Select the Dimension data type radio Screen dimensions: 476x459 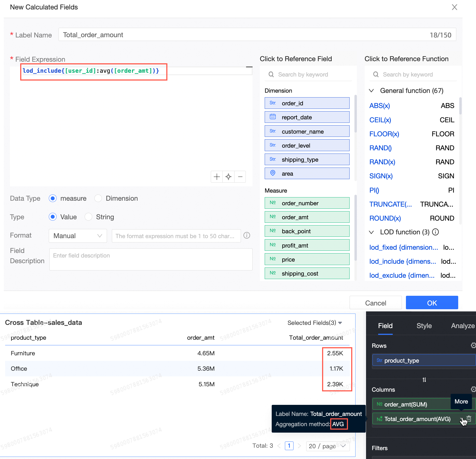[x=98, y=199]
